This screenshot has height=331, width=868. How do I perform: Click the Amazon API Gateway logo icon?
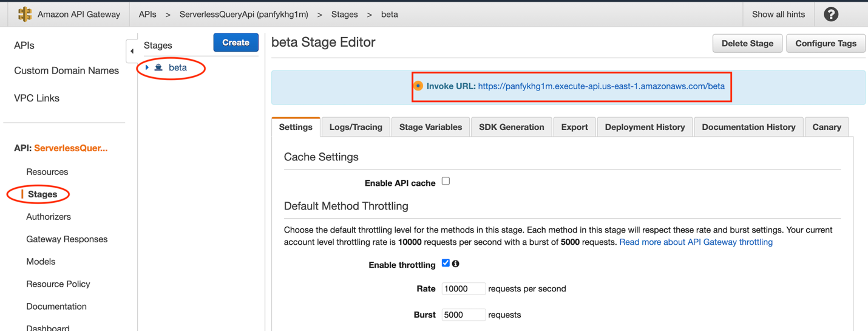(25, 14)
